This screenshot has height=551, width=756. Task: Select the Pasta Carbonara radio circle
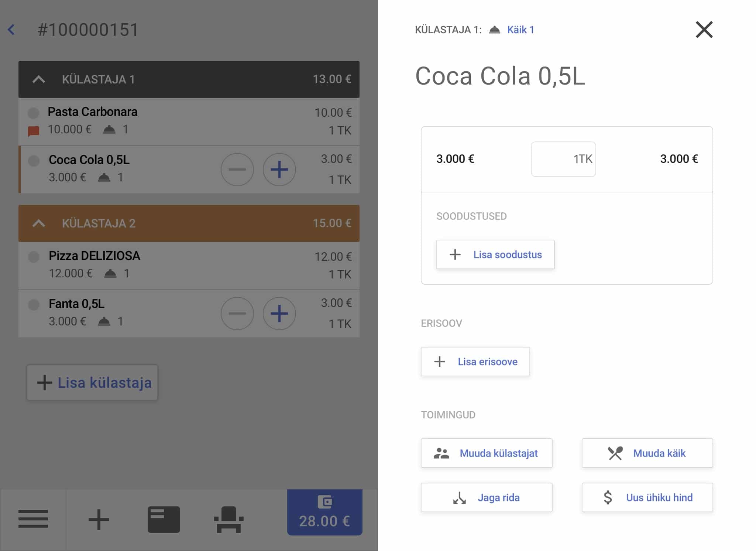tap(34, 113)
